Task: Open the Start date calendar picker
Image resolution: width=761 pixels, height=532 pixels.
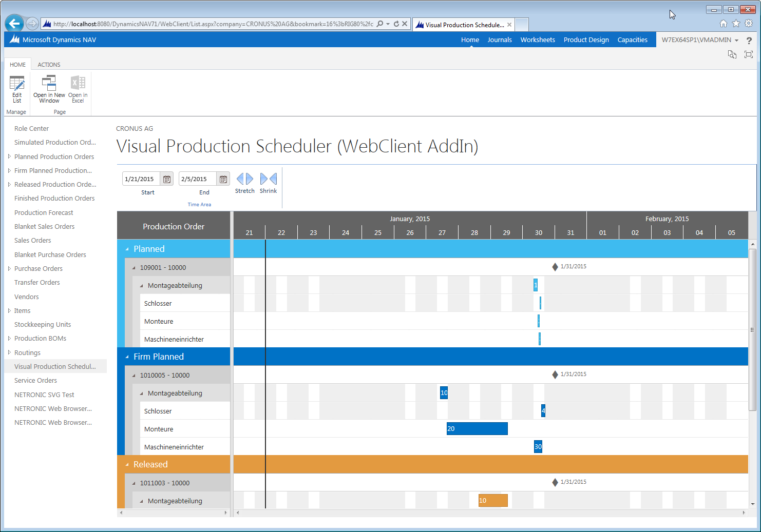Action: click(x=167, y=179)
